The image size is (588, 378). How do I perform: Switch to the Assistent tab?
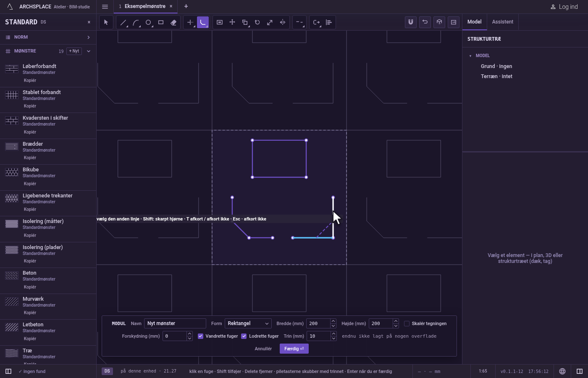tap(503, 22)
